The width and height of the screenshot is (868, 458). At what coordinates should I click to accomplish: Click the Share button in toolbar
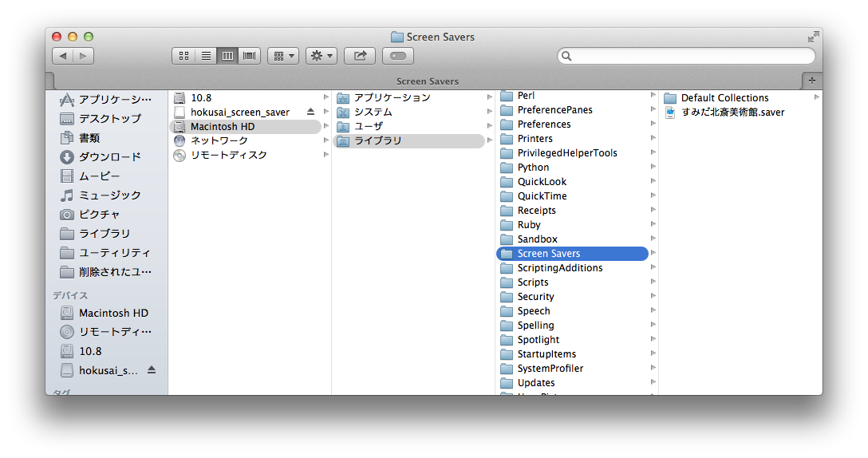click(x=360, y=56)
